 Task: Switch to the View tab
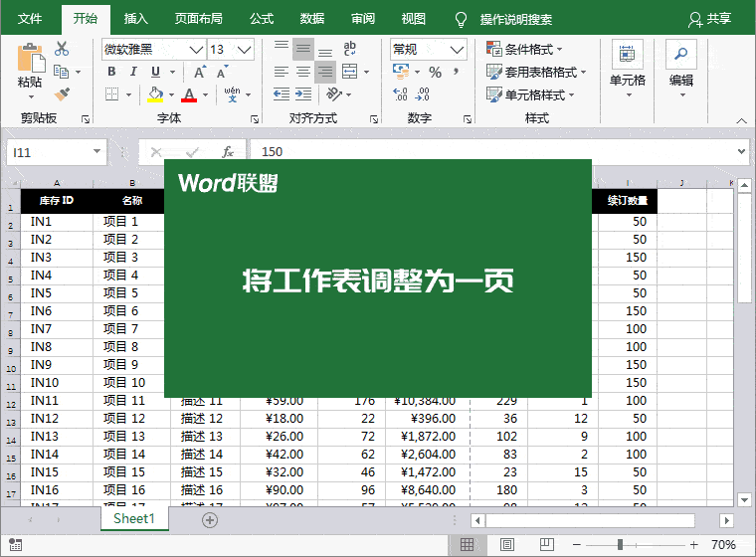point(413,19)
